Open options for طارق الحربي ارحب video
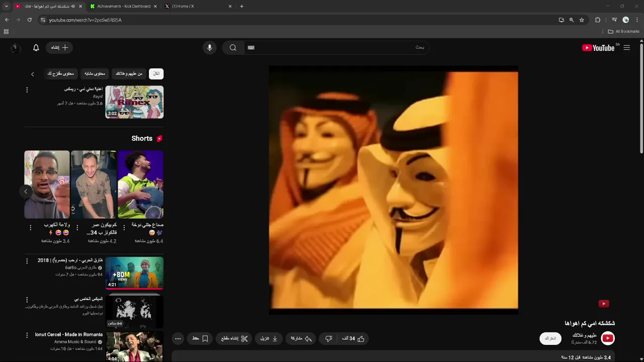Screen dimensions: 644x362 pyautogui.click(x=27, y=261)
